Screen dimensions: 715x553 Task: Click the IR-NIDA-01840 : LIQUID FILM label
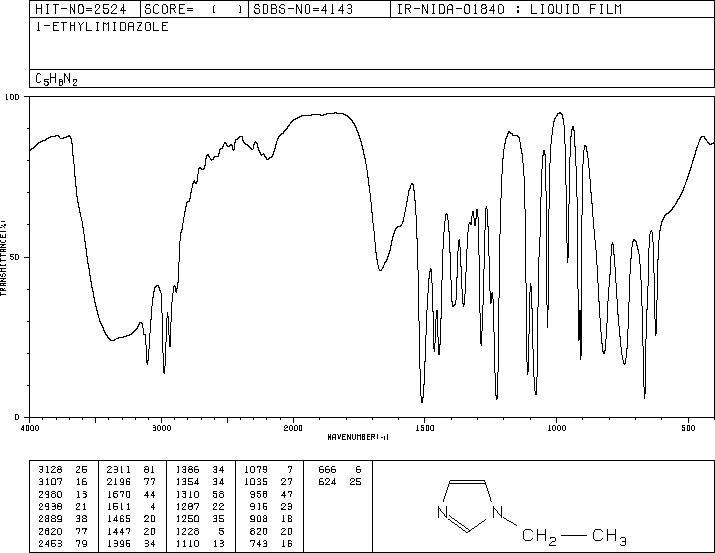[x=509, y=9]
